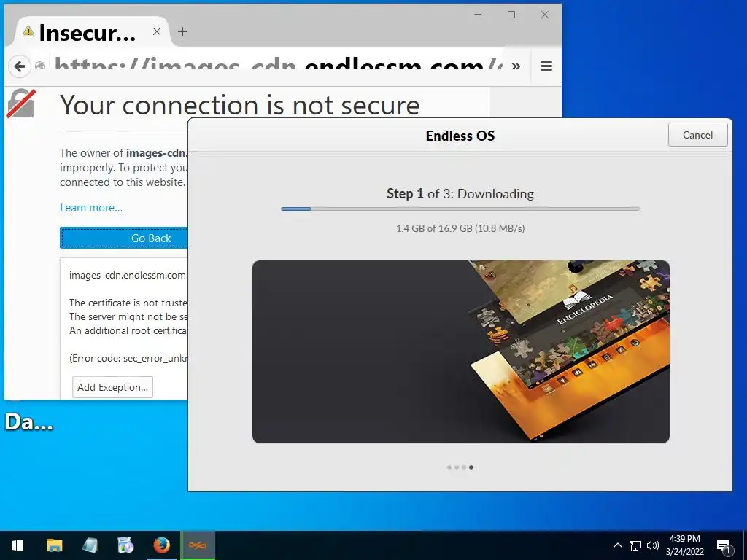Select the Insecure Connection tab
The height and width of the screenshot is (560, 747).
coord(90,32)
